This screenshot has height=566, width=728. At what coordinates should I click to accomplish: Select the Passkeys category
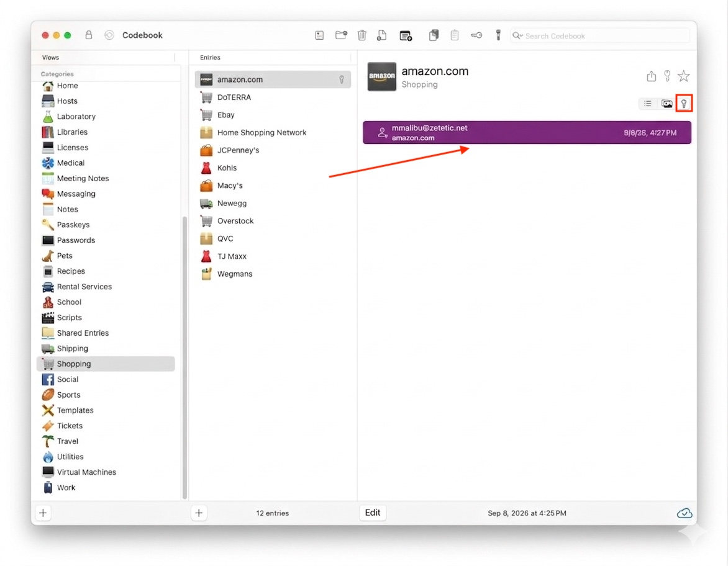(106, 225)
